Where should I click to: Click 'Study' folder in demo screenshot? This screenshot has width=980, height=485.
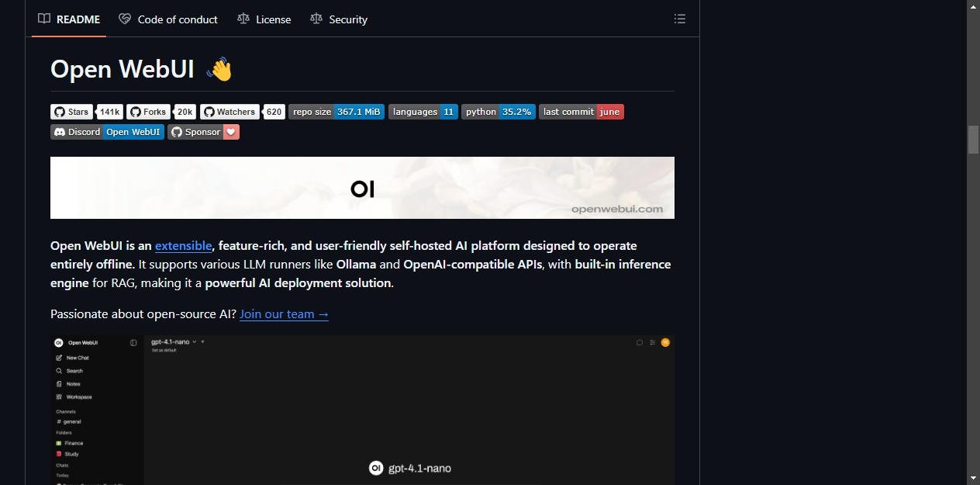[67, 454]
